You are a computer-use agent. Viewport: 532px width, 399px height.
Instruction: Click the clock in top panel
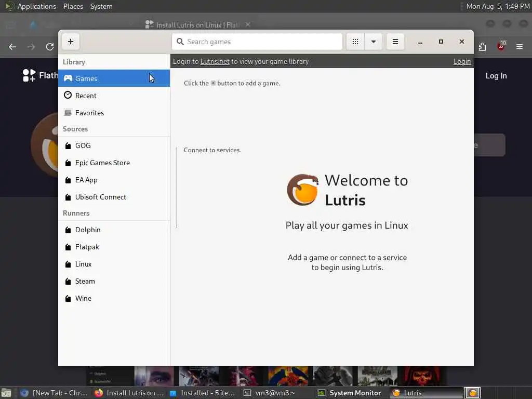(498, 6)
